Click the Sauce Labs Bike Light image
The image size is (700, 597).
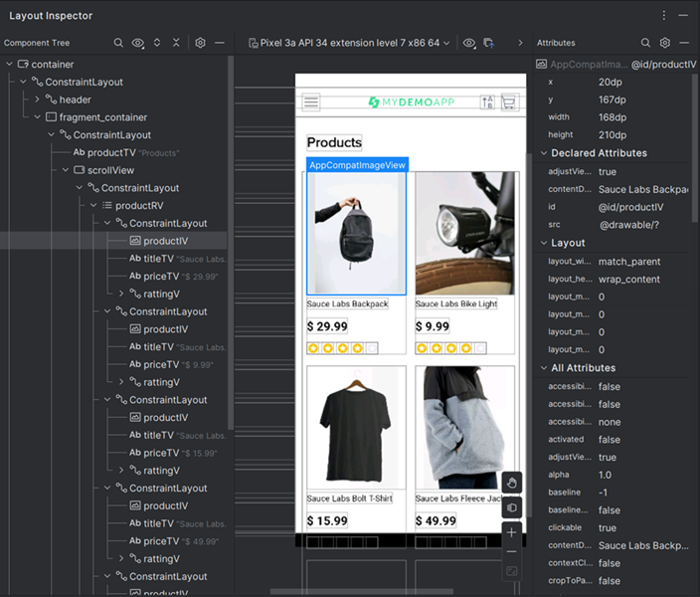click(464, 233)
